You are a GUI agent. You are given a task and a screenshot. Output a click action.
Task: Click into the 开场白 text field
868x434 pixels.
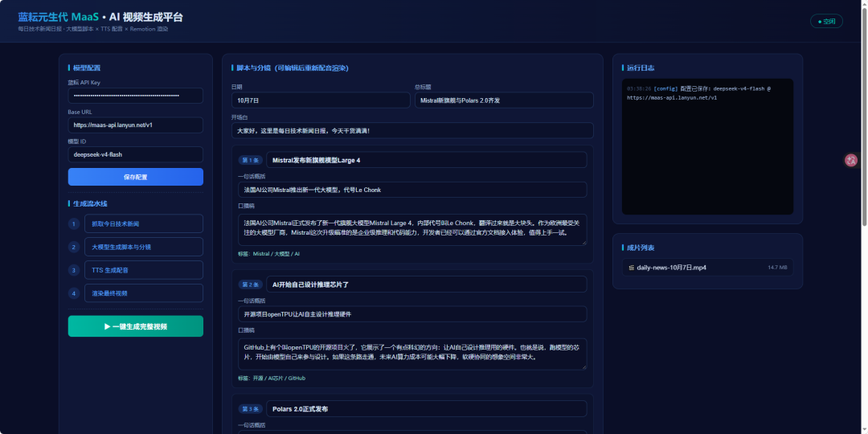(412, 131)
